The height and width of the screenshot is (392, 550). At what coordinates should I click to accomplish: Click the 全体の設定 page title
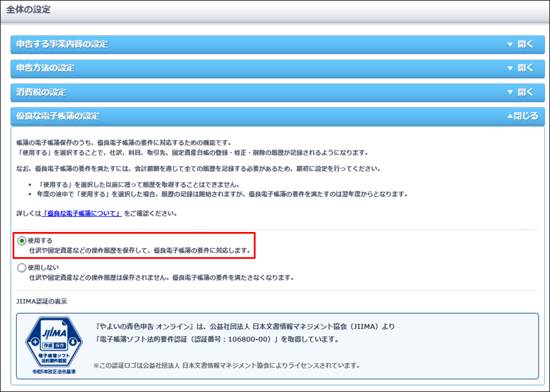click(x=29, y=10)
